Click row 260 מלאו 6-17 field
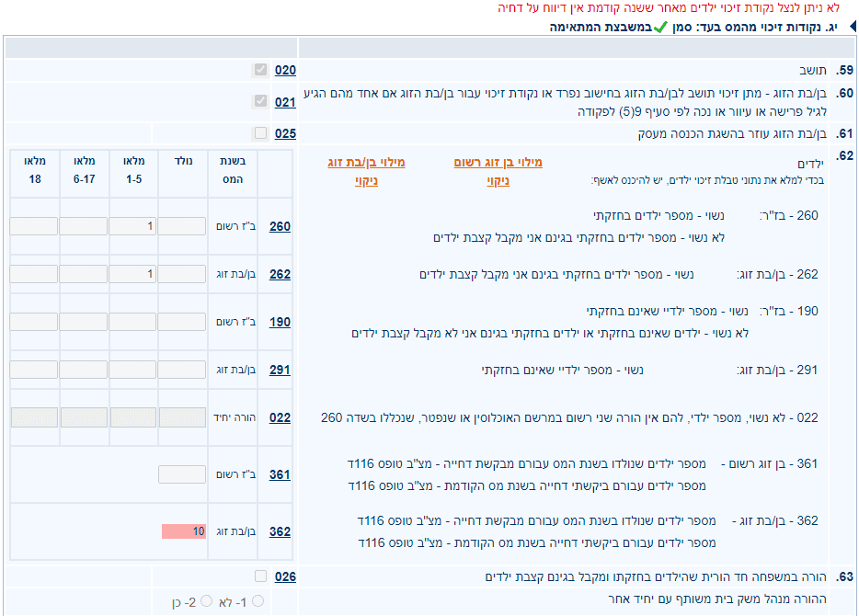The height and width of the screenshot is (616, 859). coord(84,226)
